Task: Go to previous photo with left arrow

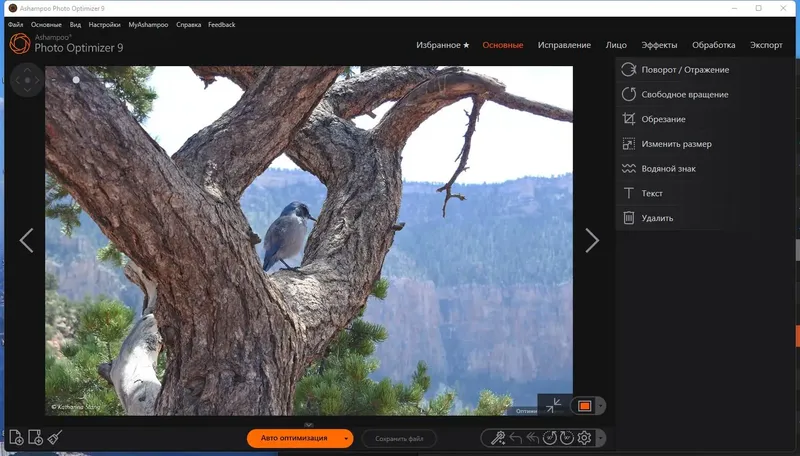Action: [x=27, y=240]
